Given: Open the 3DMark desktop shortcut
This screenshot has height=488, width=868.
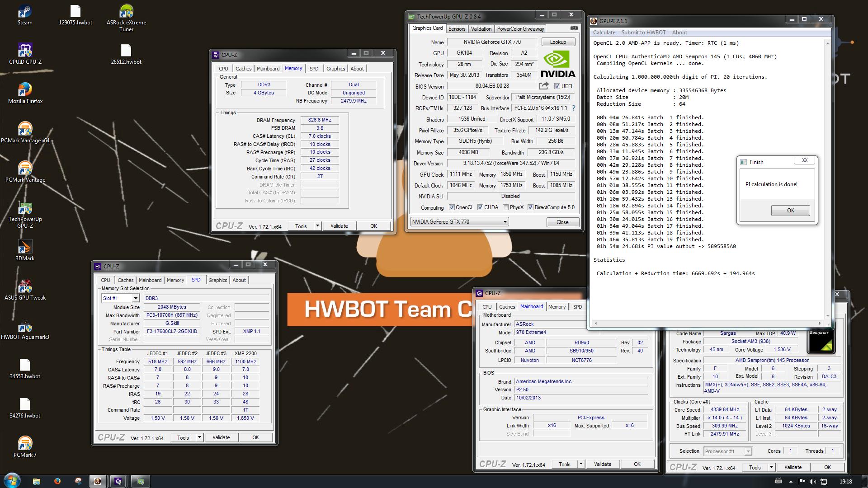Looking at the screenshot, I should 25,251.
